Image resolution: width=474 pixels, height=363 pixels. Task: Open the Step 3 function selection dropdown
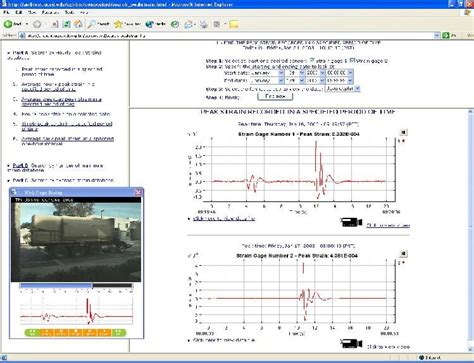point(342,89)
